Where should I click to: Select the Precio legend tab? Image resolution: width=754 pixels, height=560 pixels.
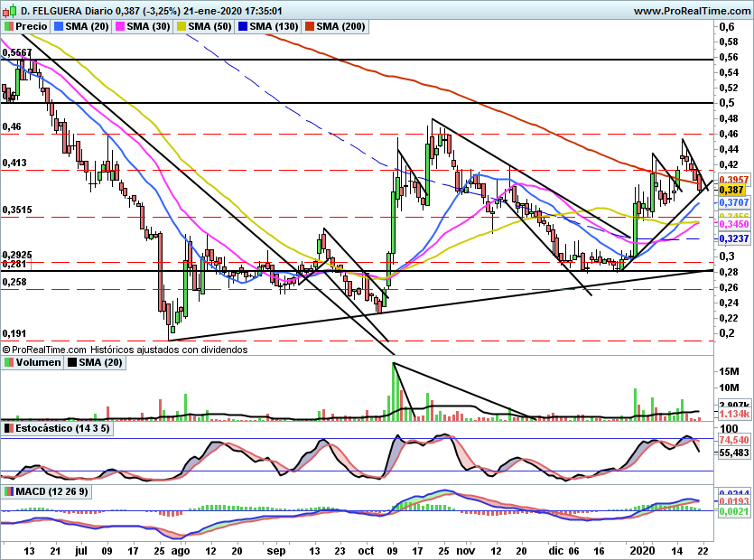point(32,27)
